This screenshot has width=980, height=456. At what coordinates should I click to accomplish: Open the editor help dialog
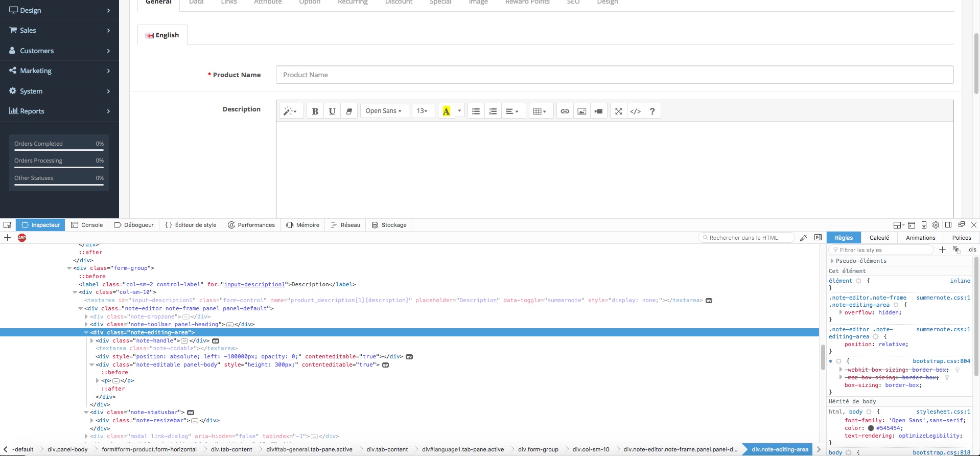coord(652,111)
